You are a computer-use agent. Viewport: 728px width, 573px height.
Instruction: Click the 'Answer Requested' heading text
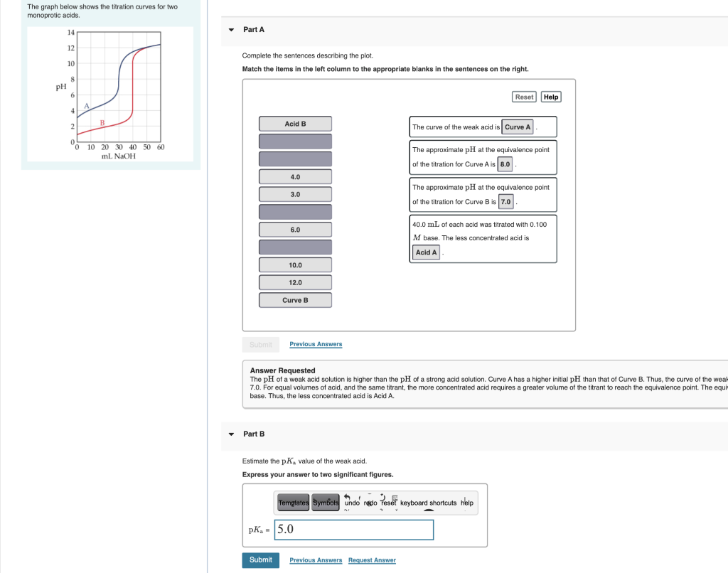point(282,370)
